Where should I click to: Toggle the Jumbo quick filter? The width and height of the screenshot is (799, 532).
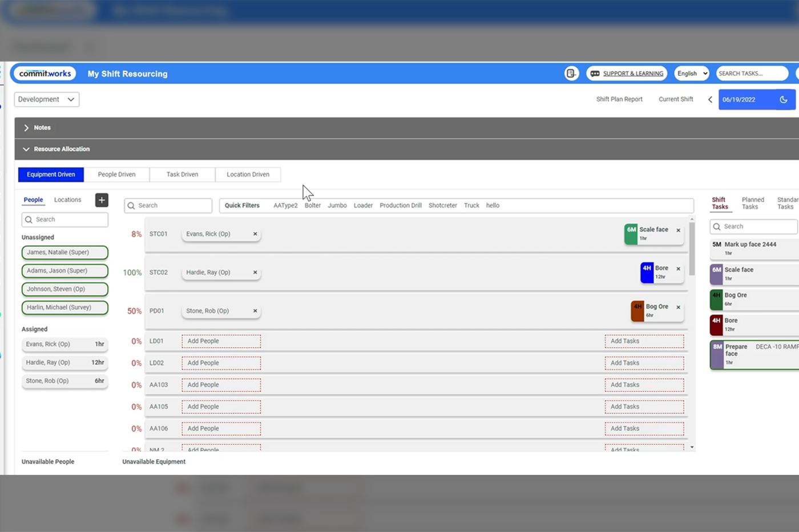[337, 205]
